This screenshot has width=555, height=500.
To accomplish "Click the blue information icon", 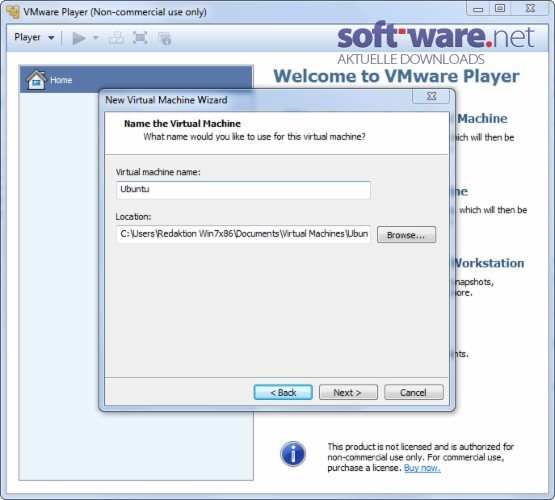I will (293, 454).
